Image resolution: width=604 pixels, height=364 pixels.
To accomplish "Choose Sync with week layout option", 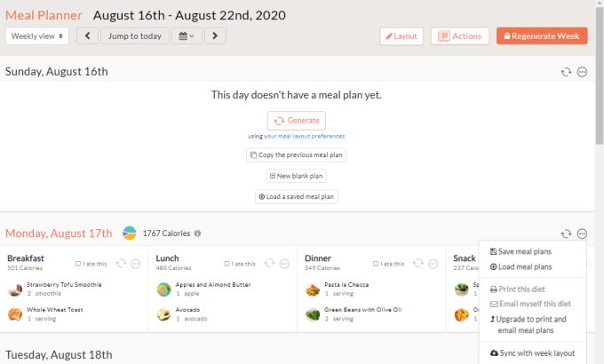I will 532,353.
